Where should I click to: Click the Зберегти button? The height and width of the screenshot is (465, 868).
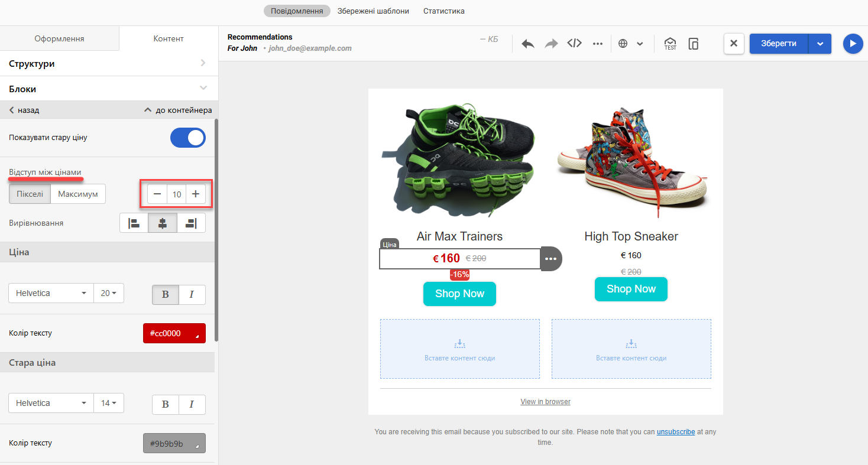[779, 43]
